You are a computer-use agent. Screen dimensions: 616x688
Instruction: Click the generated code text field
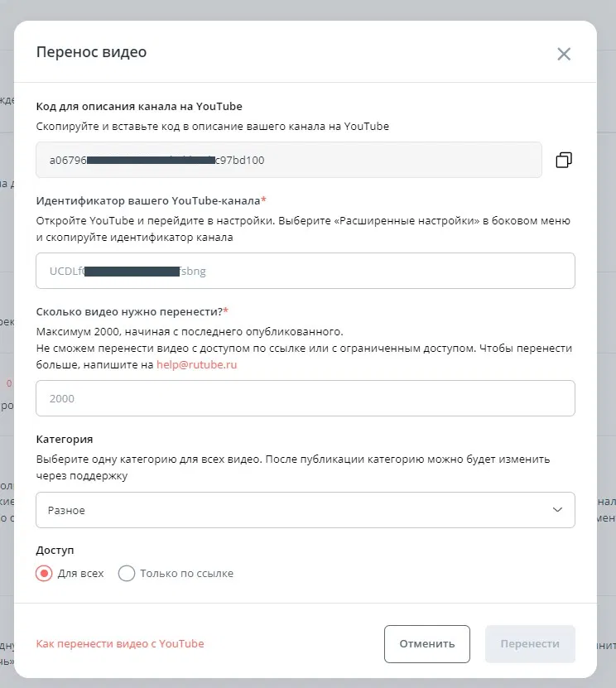pyautogui.click(x=288, y=160)
